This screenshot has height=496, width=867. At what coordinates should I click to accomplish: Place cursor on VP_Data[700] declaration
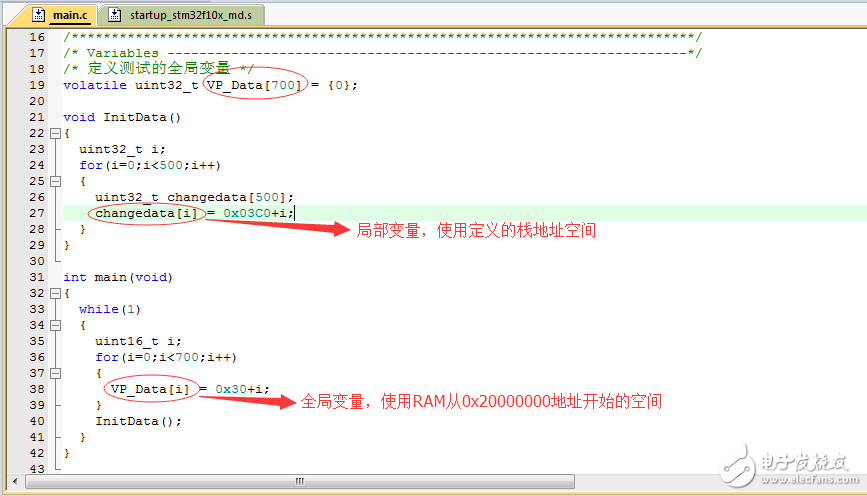tap(254, 85)
